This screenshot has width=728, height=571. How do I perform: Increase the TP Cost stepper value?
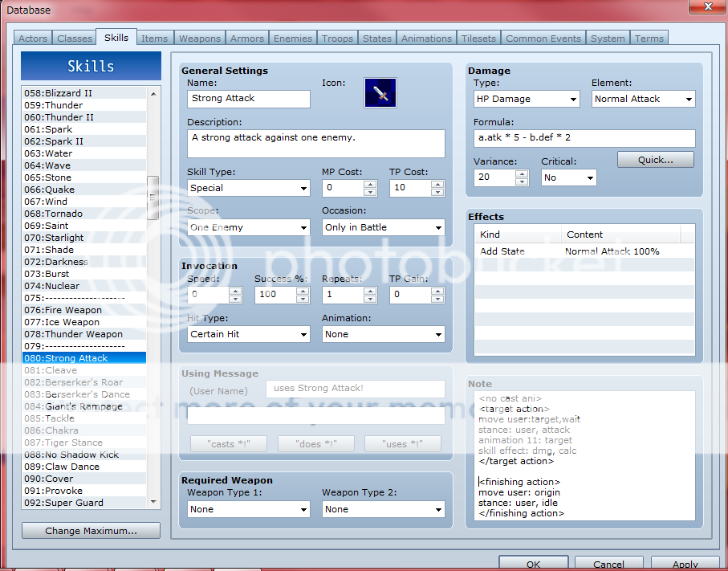coord(437,184)
